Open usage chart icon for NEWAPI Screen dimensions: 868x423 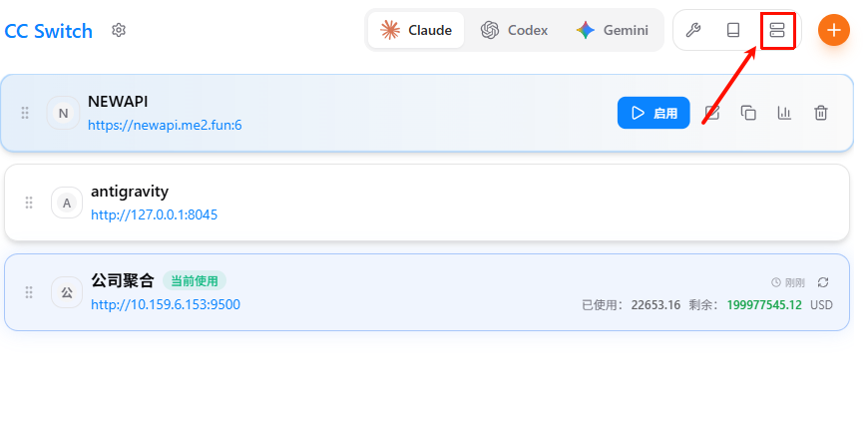[784, 113]
